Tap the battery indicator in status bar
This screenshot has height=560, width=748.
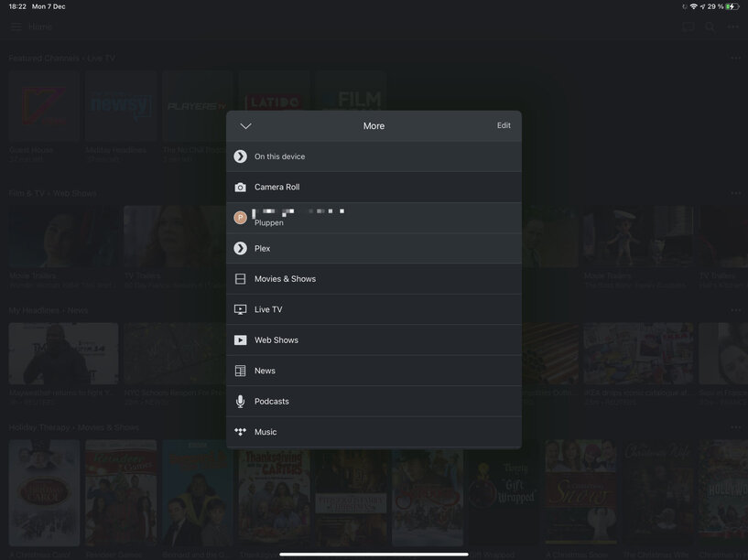pos(732,6)
